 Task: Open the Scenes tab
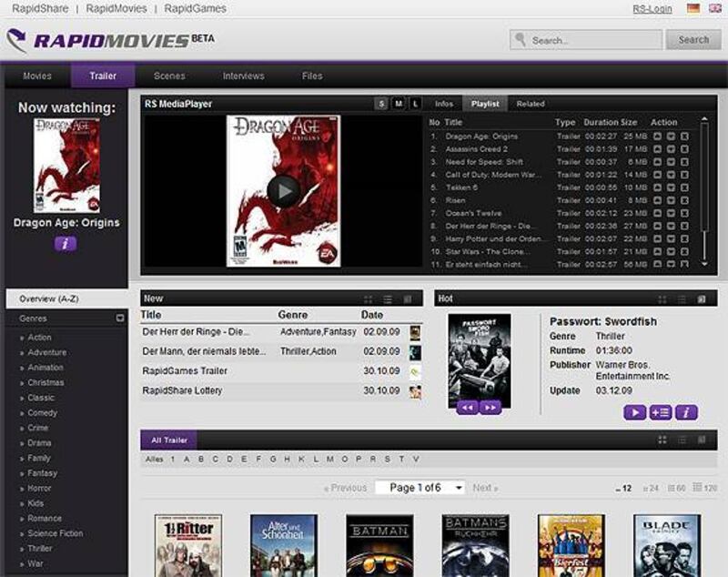coord(169,76)
